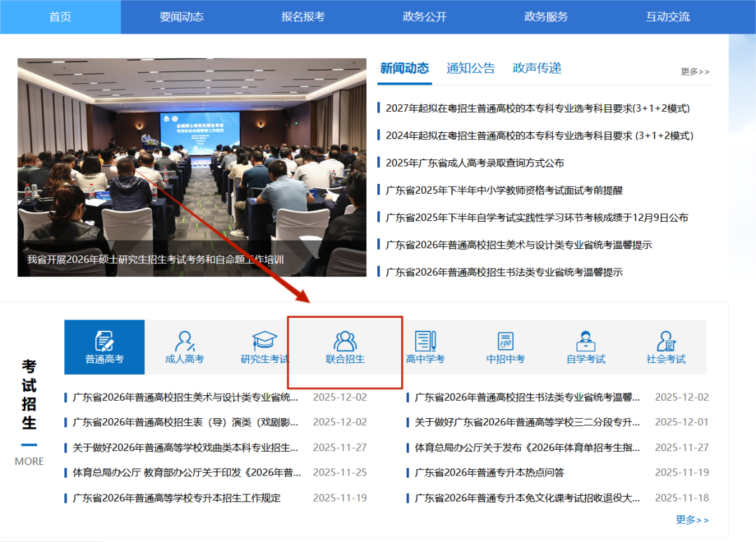Go to 首页 in the navigation bar

click(60, 17)
